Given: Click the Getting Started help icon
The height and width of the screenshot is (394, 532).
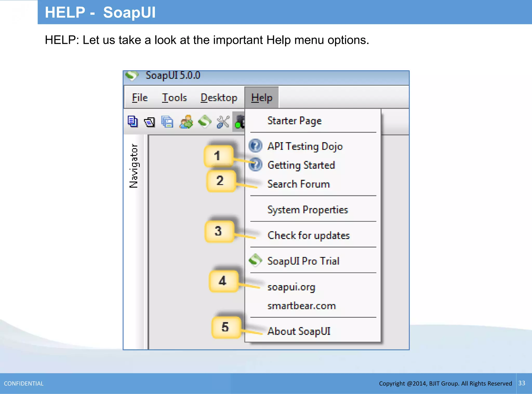Looking at the screenshot, I should (x=256, y=165).
